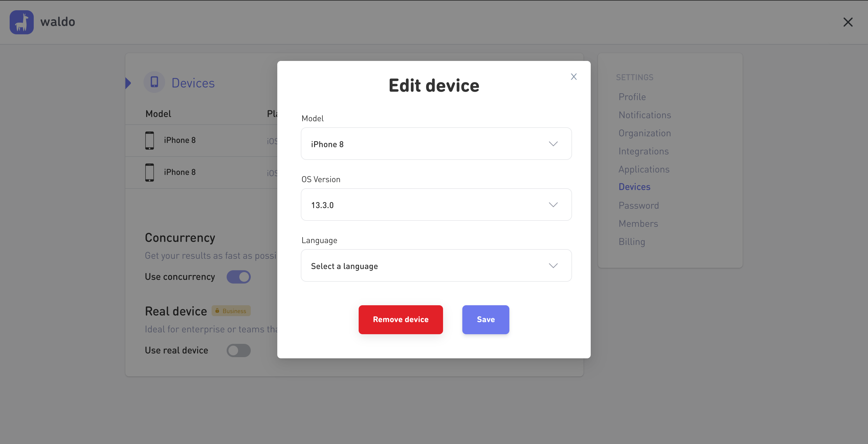The width and height of the screenshot is (868, 444).
Task: Enable the Use real device toggle
Action: point(239,350)
